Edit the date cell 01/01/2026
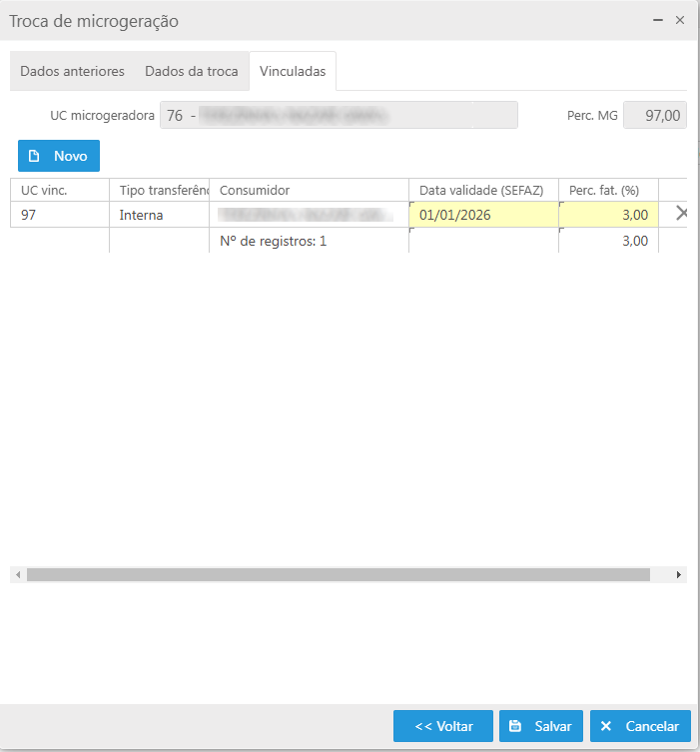The width and height of the screenshot is (700, 752). pos(483,215)
